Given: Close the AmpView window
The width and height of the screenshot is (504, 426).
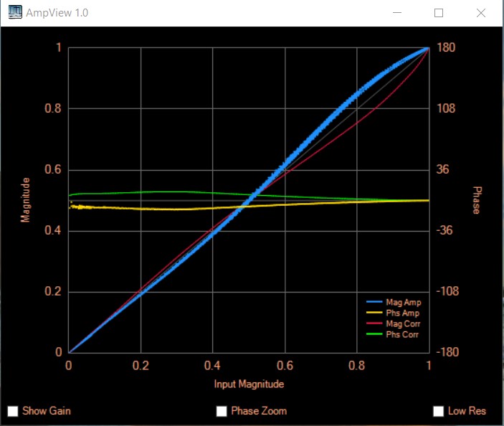Looking at the screenshot, I should tap(481, 13).
